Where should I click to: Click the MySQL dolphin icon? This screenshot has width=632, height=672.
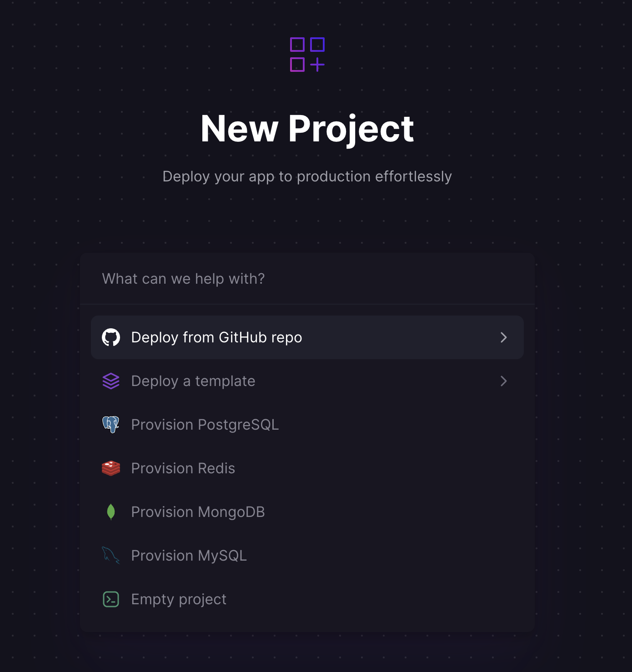[x=111, y=555]
